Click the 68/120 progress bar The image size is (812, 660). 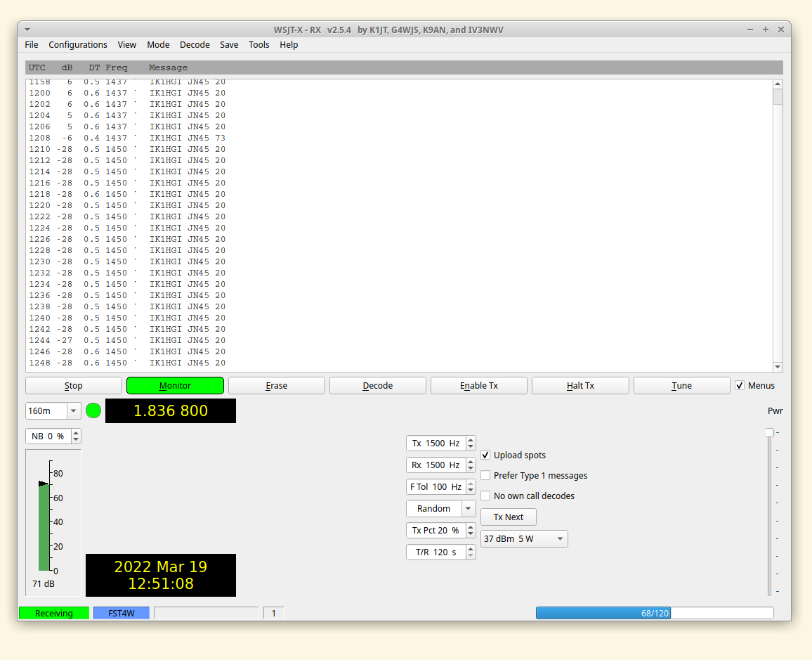point(655,613)
